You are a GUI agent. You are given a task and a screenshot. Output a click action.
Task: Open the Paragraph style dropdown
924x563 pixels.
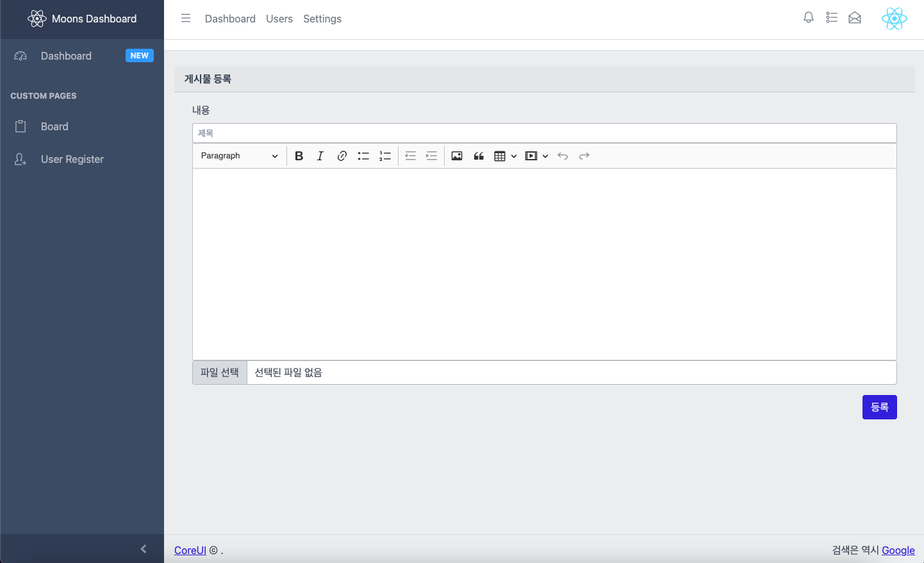coord(238,156)
